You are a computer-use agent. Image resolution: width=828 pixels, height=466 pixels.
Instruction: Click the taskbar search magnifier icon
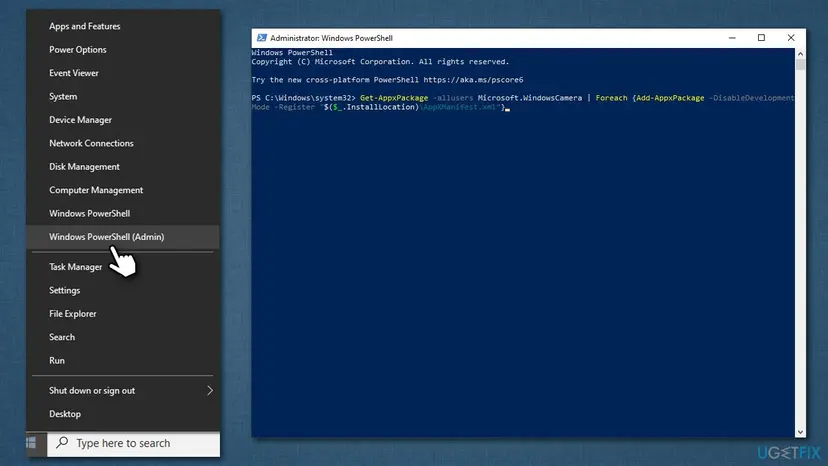tap(62, 442)
